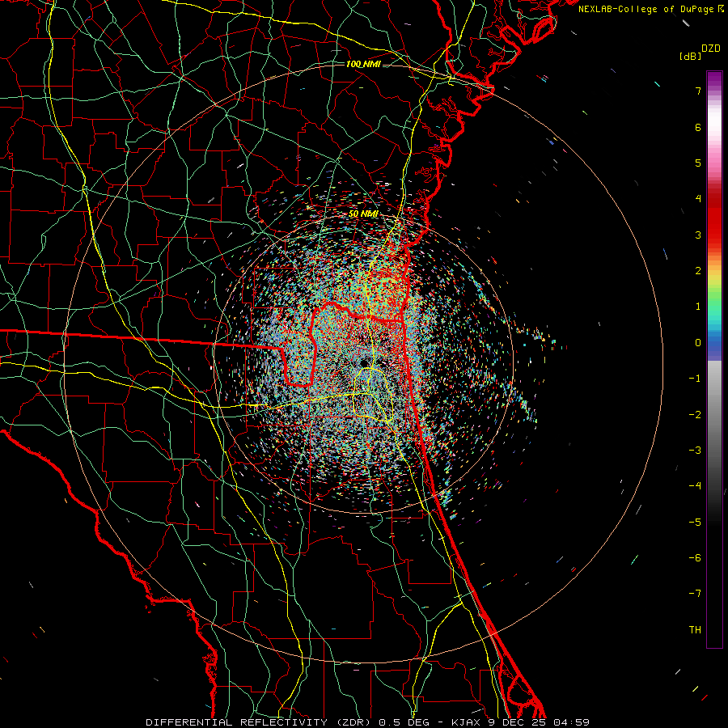Click the TH label on the color scale
Screen dimensions: 728x728
pos(695,630)
